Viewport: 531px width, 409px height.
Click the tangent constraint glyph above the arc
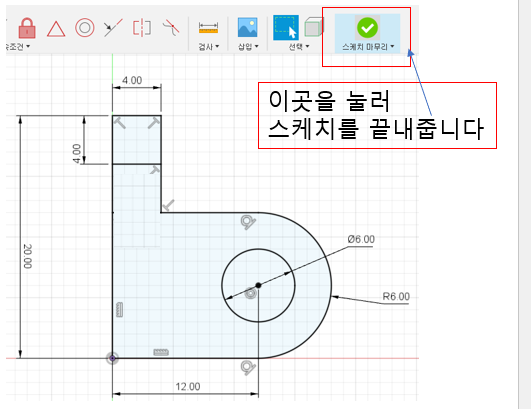(x=248, y=222)
